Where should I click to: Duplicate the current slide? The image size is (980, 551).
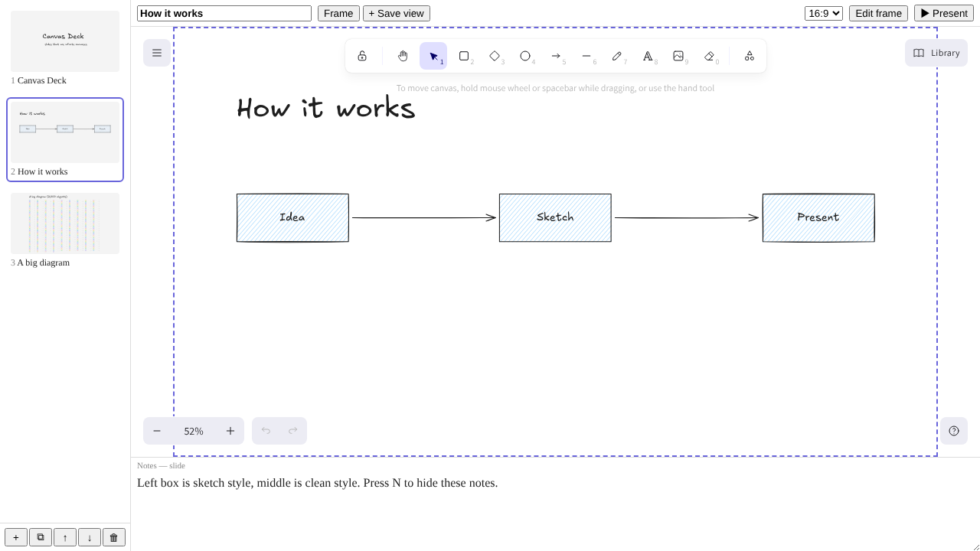pos(41,537)
